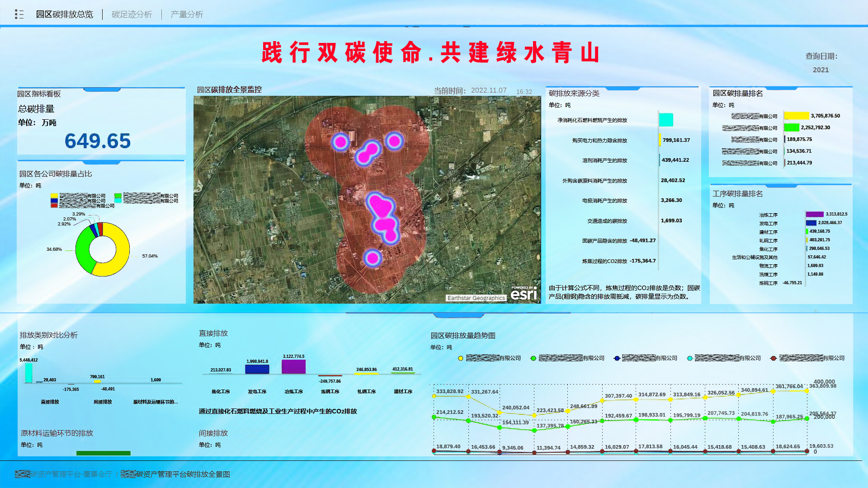The height and width of the screenshot is (488, 868).
Task: Click the 2022.11.07 current date display
Action: (x=489, y=90)
